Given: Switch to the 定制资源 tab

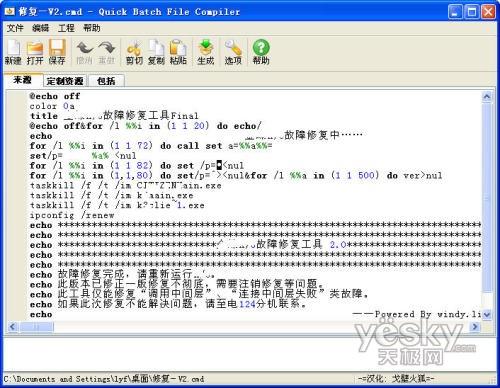Looking at the screenshot, I should point(65,81).
